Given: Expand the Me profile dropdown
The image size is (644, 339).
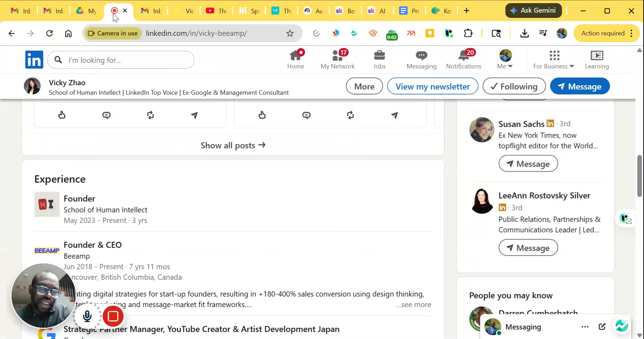Looking at the screenshot, I should 505,60.
